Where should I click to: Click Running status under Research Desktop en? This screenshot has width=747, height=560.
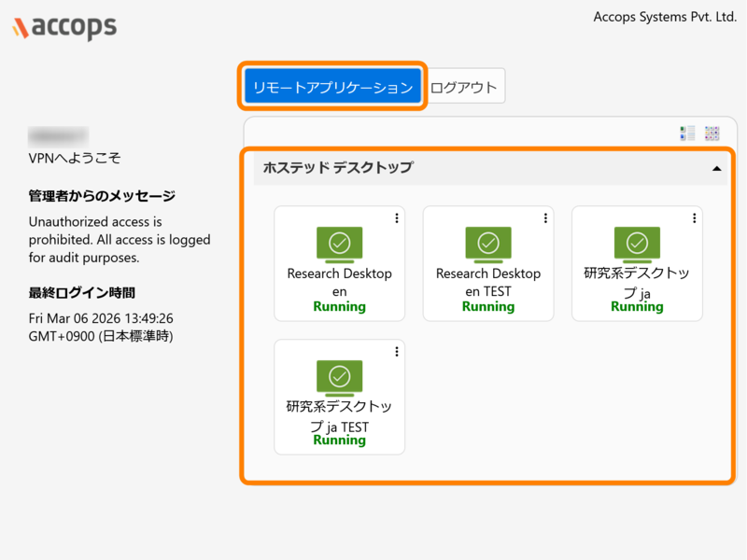tap(339, 307)
